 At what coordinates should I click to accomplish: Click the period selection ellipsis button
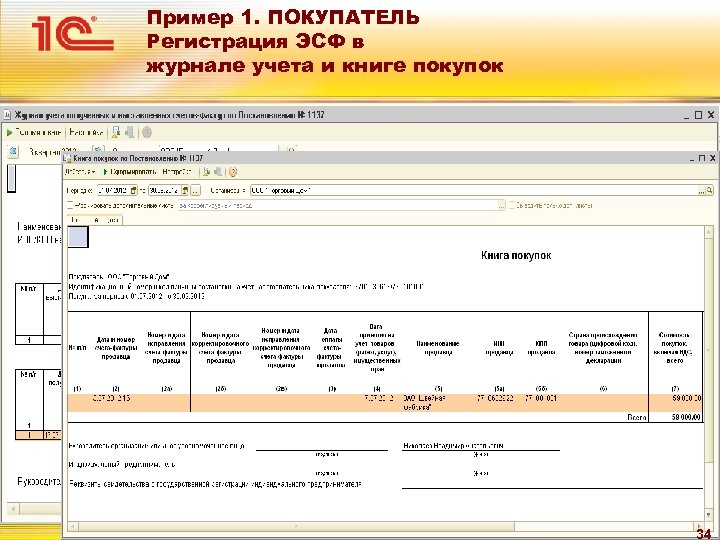(x=195, y=190)
